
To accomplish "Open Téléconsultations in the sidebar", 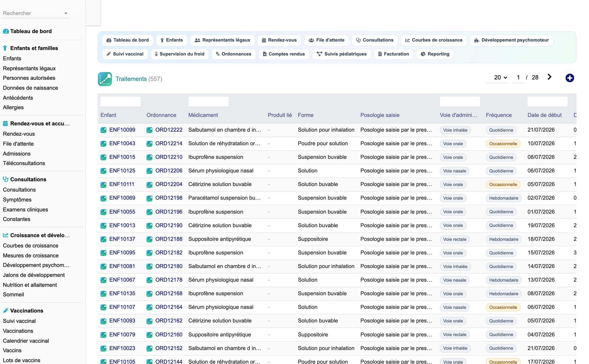I will [x=24, y=163].
